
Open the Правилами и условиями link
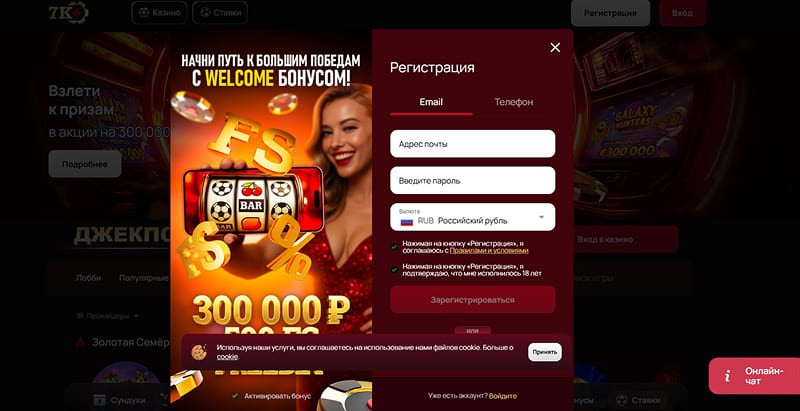[x=489, y=251]
